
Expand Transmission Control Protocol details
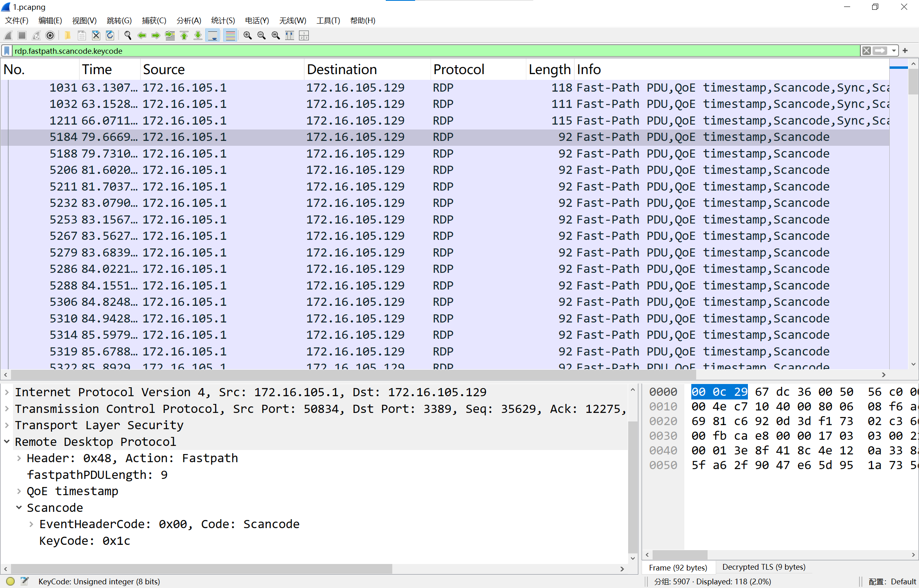[x=7, y=409]
